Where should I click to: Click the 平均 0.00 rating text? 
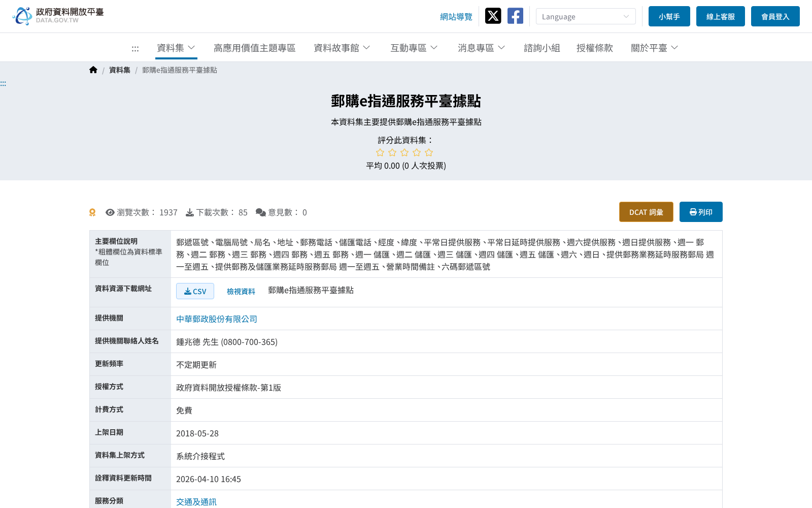tap(406, 166)
